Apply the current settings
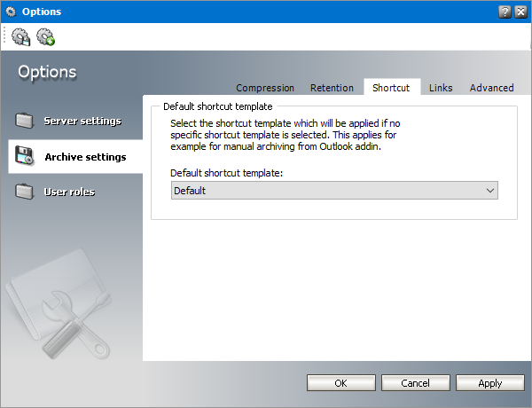This screenshot has height=408, width=532. click(x=489, y=383)
